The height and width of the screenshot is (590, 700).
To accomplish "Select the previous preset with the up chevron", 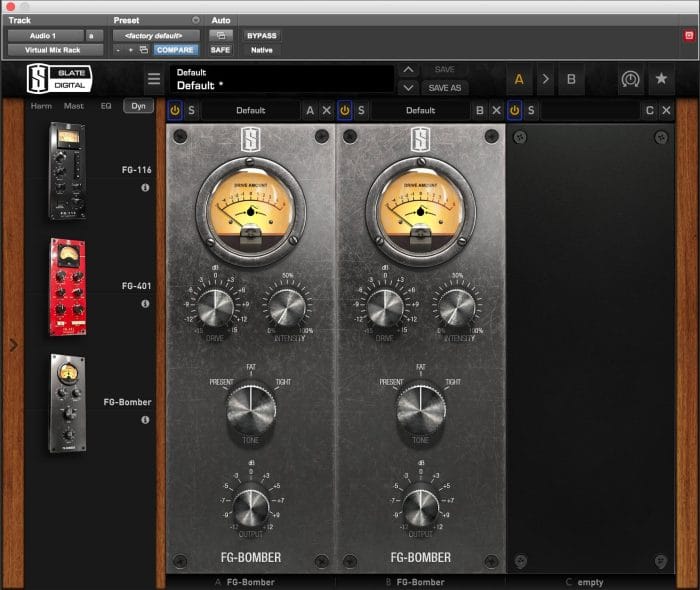I will 408,70.
